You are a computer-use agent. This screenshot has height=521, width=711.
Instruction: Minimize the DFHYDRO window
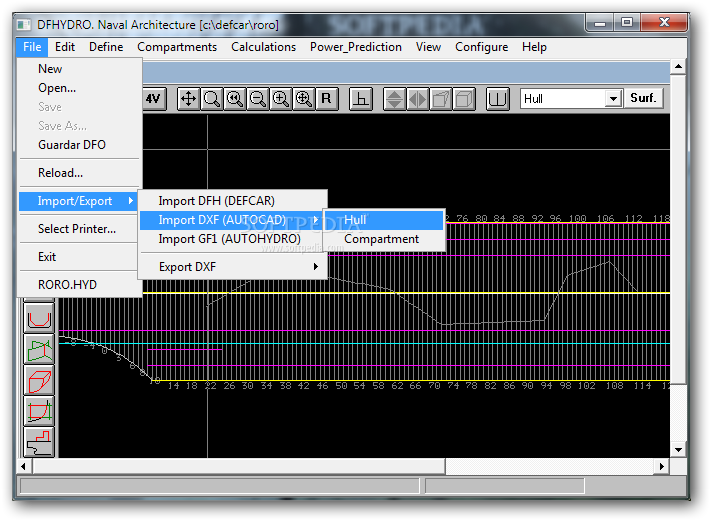(600, 23)
